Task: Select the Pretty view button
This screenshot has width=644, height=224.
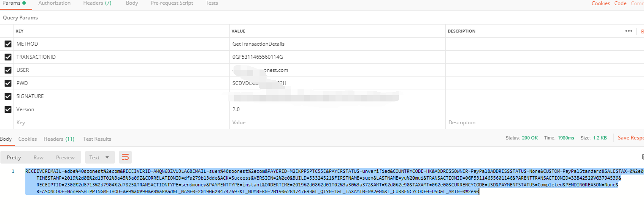Action: point(14,157)
